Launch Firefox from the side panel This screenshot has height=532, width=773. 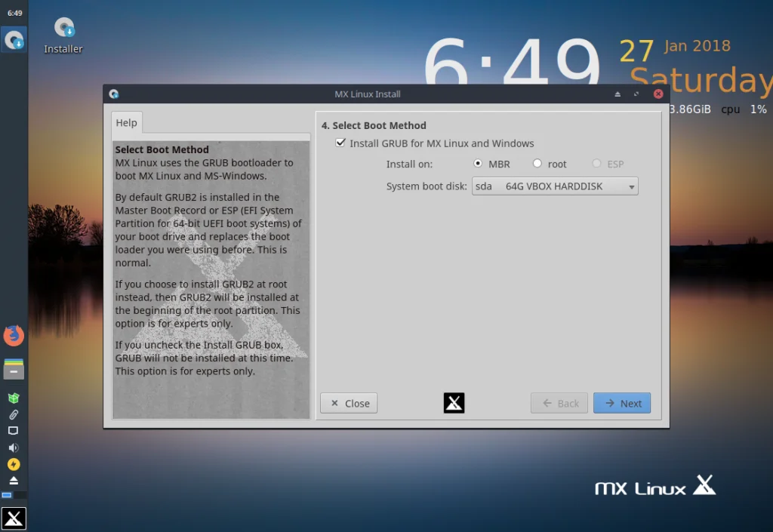pyautogui.click(x=14, y=336)
